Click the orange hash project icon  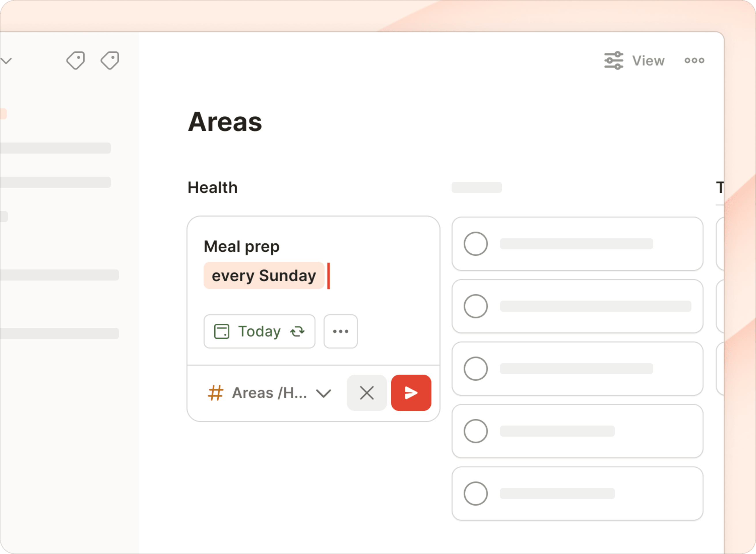(x=216, y=393)
